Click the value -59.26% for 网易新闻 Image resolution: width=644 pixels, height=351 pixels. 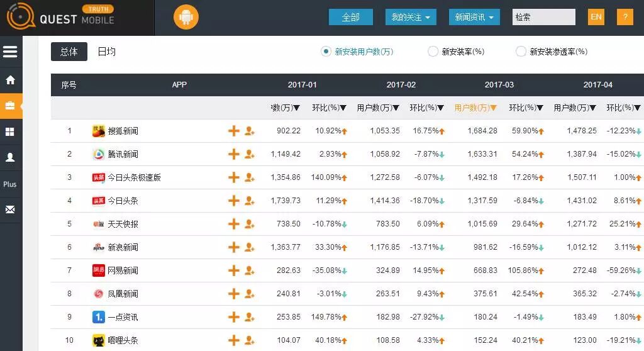pyautogui.click(x=621, y=270)
